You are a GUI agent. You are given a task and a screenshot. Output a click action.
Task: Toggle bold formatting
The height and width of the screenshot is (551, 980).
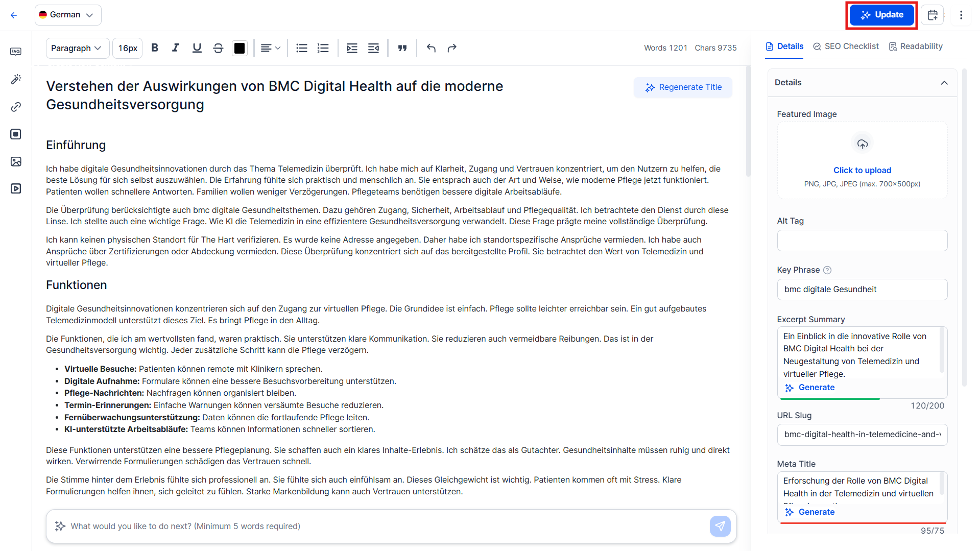pyautogui.click(x=155, y=48)
